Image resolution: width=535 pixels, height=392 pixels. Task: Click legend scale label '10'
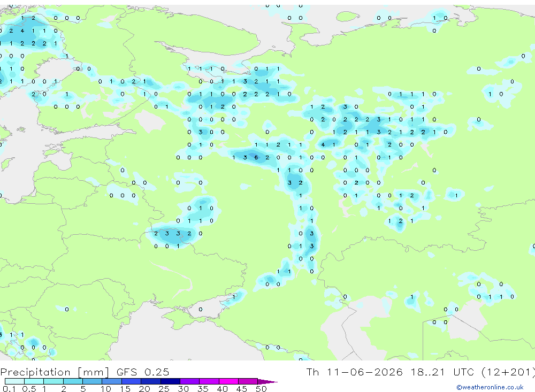click(106, 389)
